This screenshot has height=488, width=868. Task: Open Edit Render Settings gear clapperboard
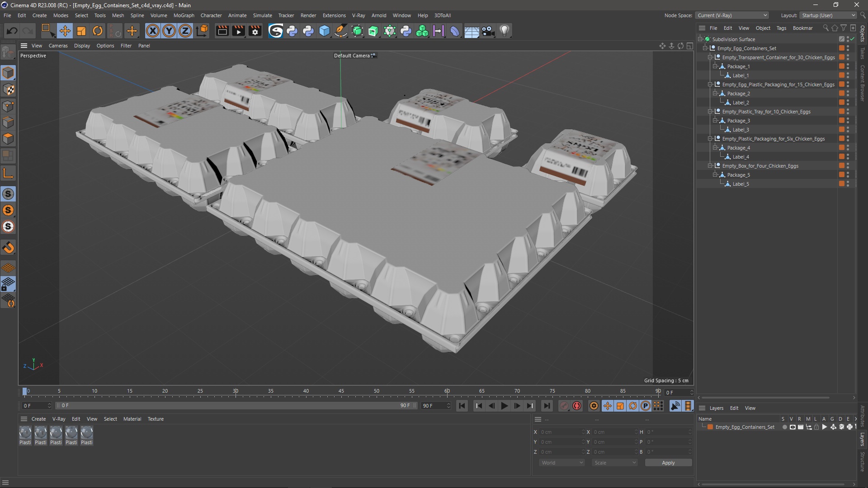(x=255, y=31)
